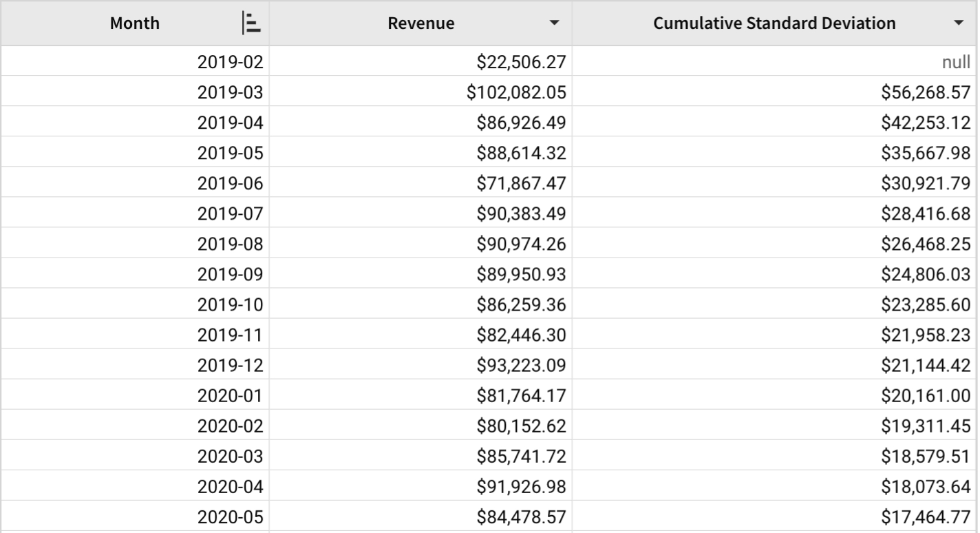Select the 2019-06 month cell
The height and width of the screenshot is (533, 980).
click(x=230, y=183)
